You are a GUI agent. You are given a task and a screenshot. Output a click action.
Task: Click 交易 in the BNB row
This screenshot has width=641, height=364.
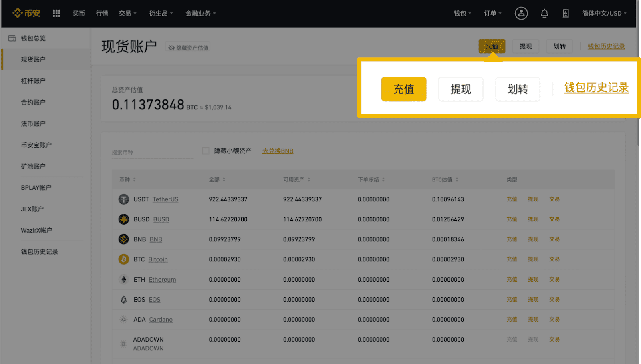point(554,239)
